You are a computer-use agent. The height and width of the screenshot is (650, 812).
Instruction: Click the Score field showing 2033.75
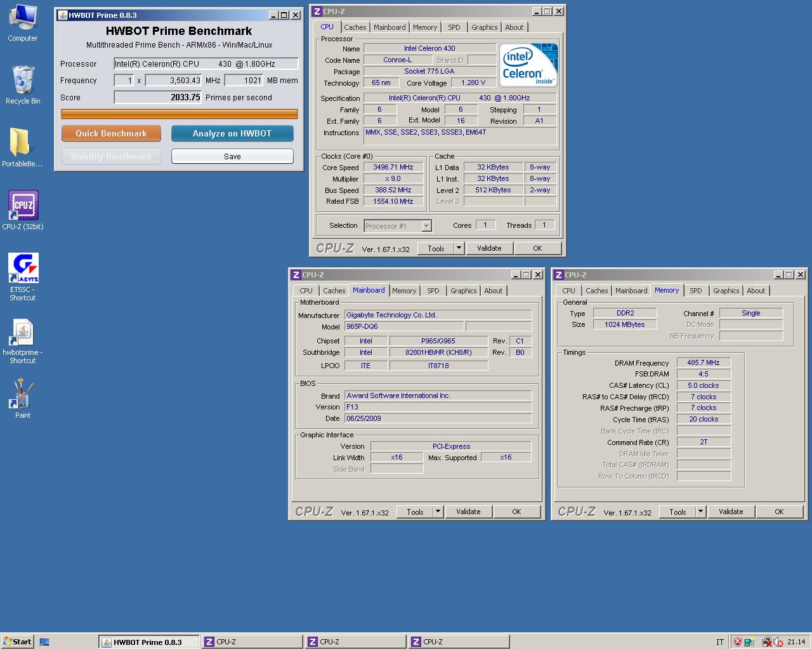pos(158,97)
